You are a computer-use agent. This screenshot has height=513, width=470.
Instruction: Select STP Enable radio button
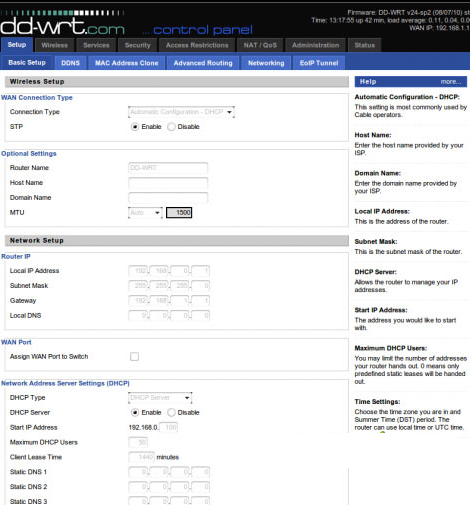[x=135, y=127]
